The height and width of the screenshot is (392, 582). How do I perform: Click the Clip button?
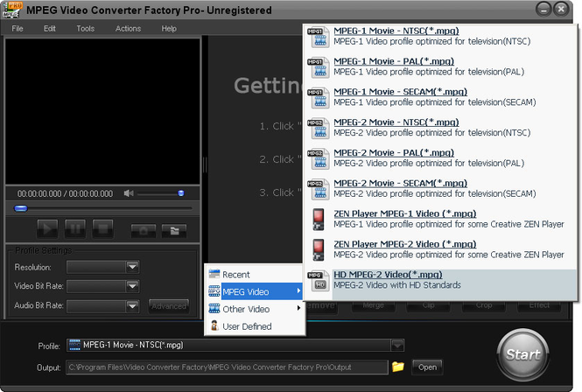coord(428,306)
